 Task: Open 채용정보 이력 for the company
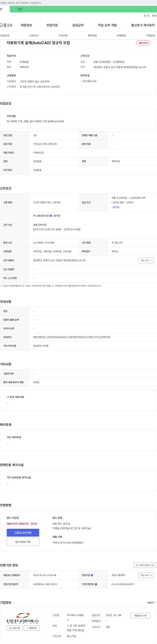tap(140, 616)
